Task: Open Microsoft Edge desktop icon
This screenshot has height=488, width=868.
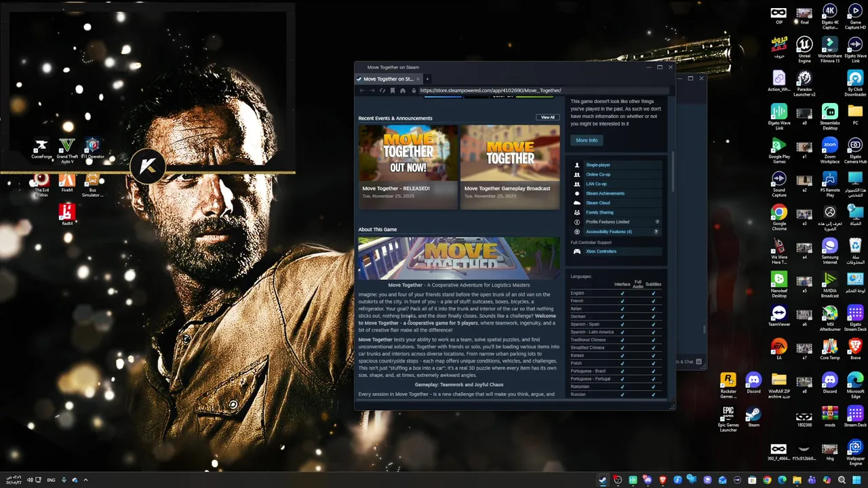Action: pos(855,384)
